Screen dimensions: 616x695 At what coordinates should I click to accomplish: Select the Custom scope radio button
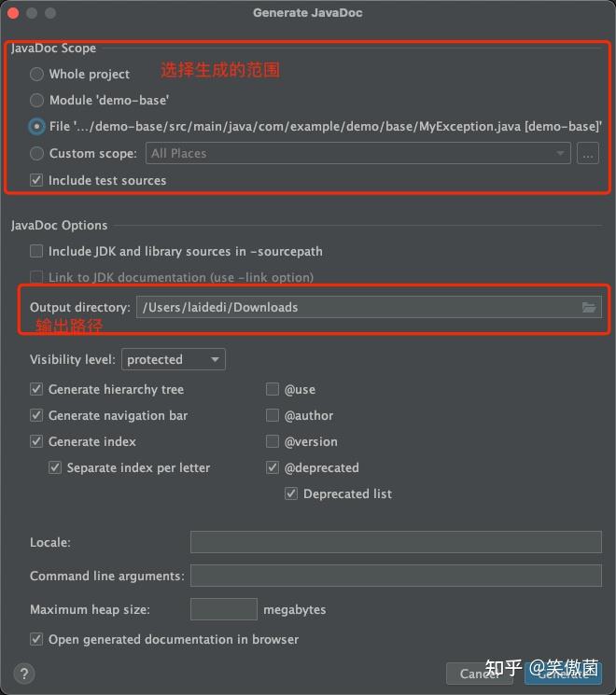[x=36, y=153]
